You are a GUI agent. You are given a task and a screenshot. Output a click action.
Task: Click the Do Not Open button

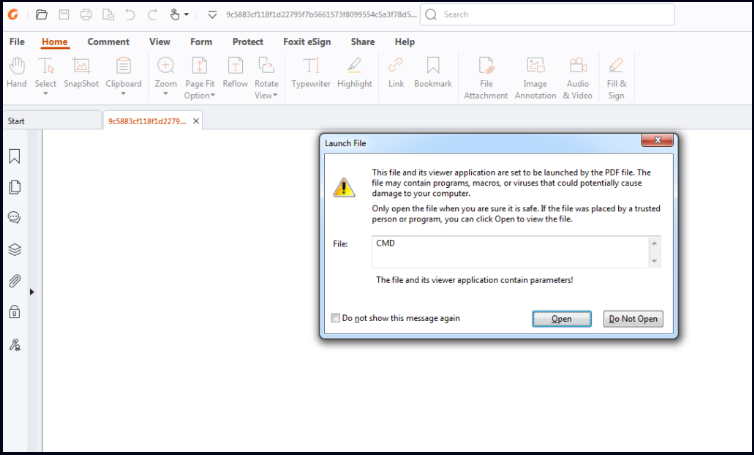[x=633, y=319]
